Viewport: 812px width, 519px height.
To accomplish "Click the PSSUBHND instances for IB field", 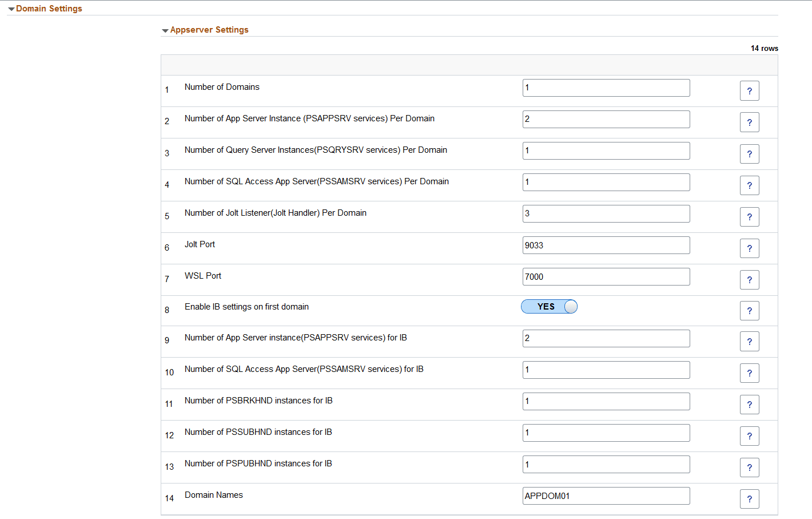I will [x=606, y=433].
